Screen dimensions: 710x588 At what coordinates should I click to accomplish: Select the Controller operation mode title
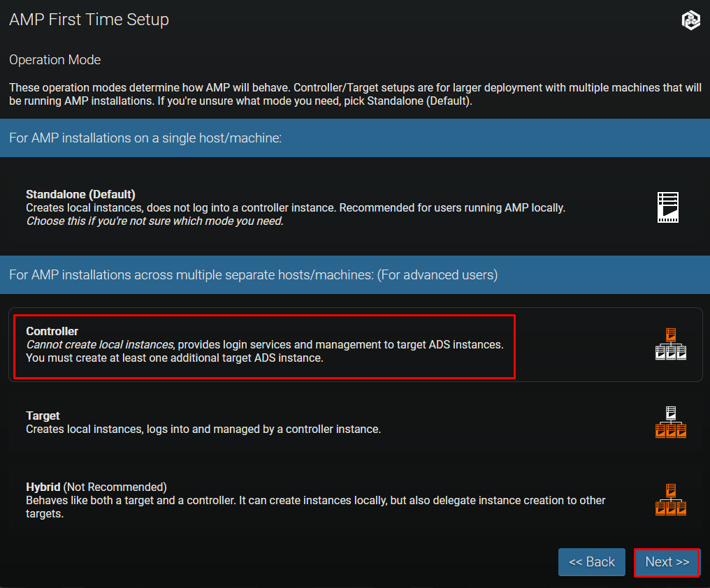coord(52,331)
